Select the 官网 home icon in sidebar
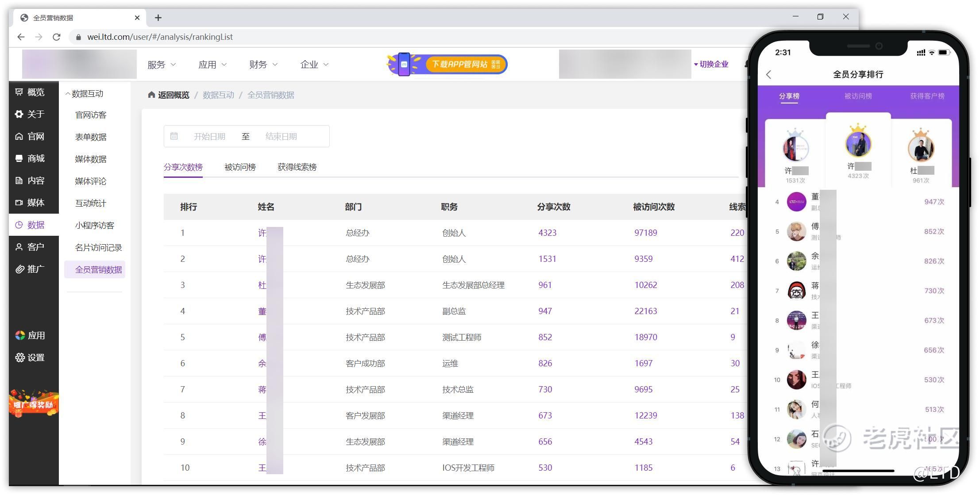This screenshot has height=495, width=980. pyautogui.click(x=19, y=136)
